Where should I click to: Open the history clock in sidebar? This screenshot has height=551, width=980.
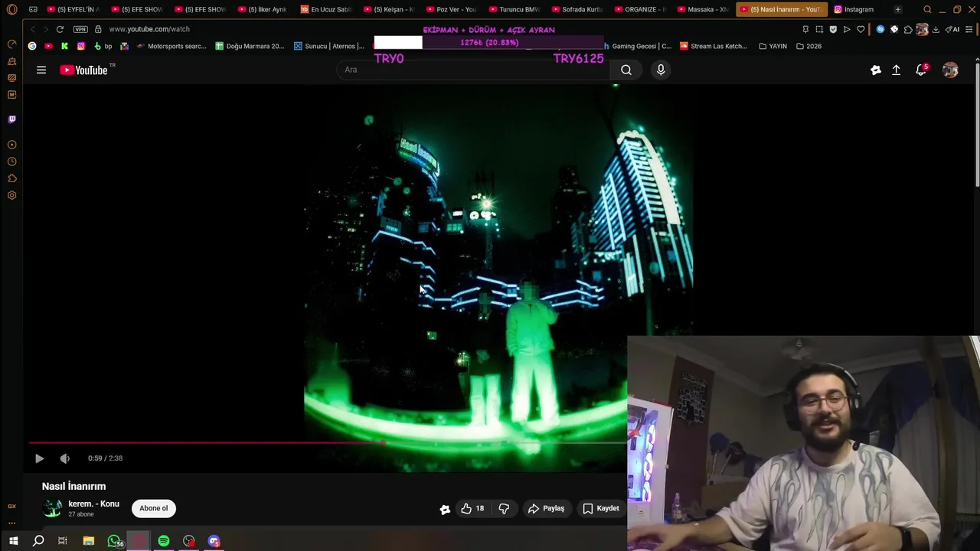11,161
